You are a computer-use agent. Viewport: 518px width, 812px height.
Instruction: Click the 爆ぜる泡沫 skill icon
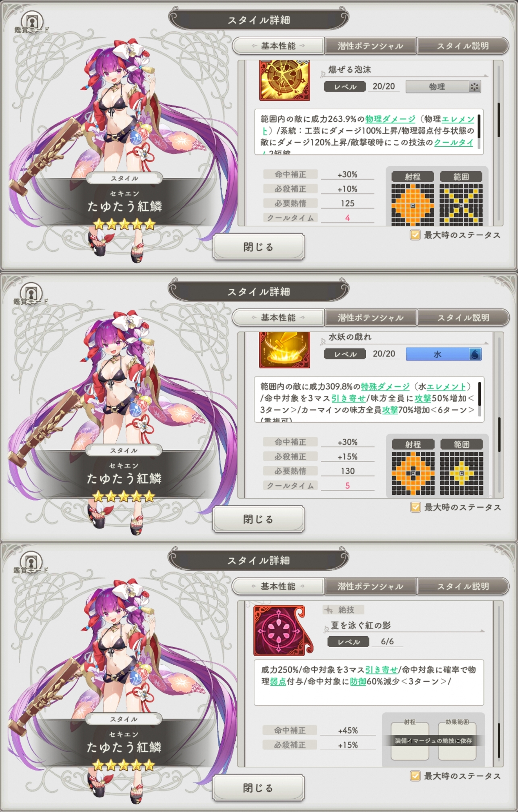(x=285, y=80)
